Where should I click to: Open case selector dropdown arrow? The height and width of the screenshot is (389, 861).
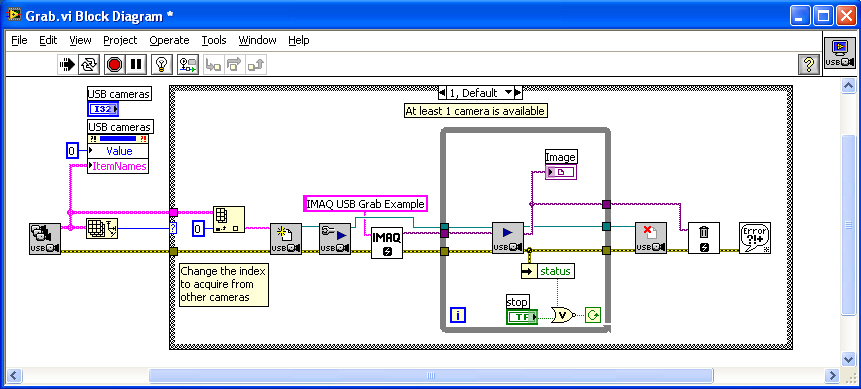(x=508, y=92)
